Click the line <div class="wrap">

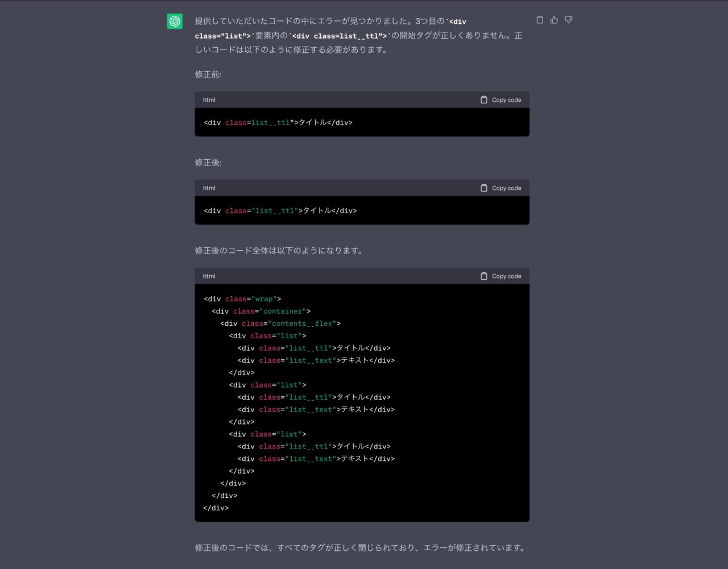(x=242, y=298)
